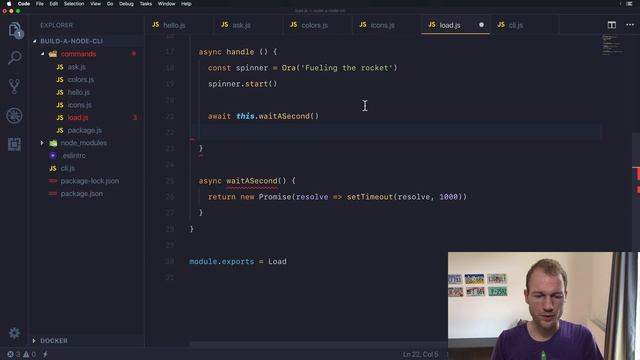Click the 'setTimeout' call in code
640x360 pixels.
coord(370,197)
